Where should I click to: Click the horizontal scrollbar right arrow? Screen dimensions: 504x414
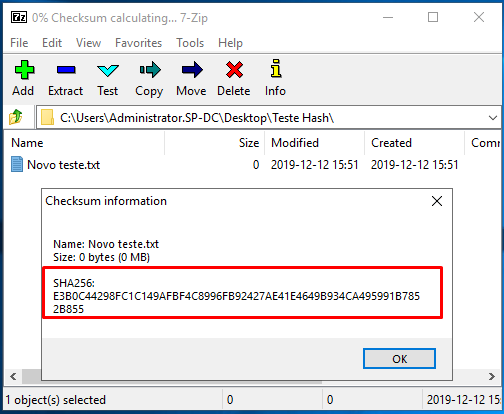pyautogui.click(x=492, y=377)
